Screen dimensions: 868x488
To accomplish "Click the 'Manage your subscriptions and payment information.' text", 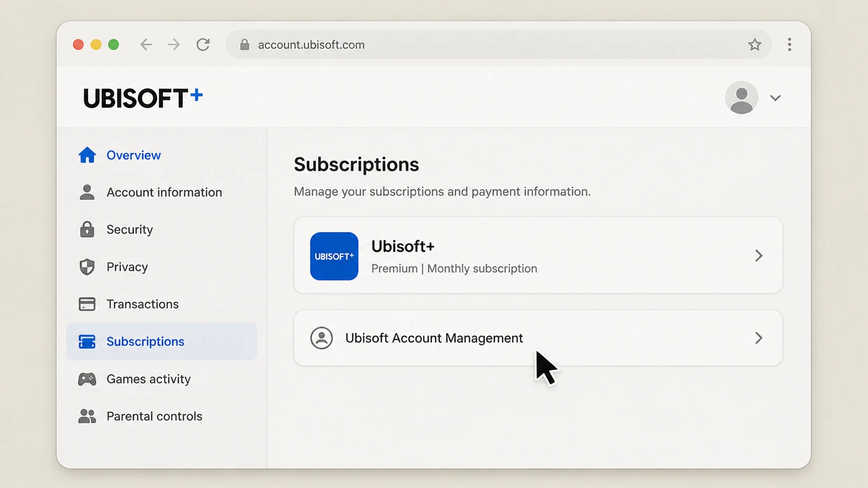I will pyautogui.click(x=442, y=191).
